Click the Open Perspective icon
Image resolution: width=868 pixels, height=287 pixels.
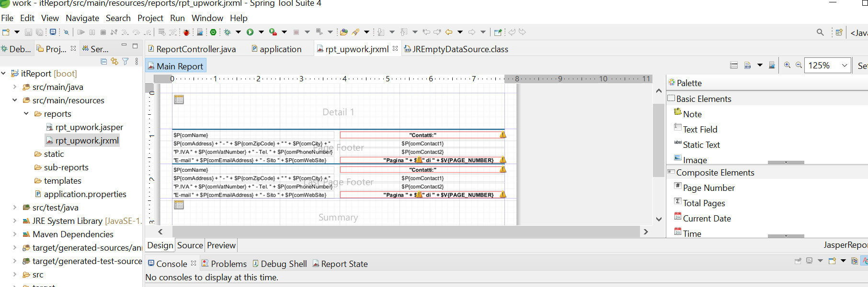coord(839,32)
